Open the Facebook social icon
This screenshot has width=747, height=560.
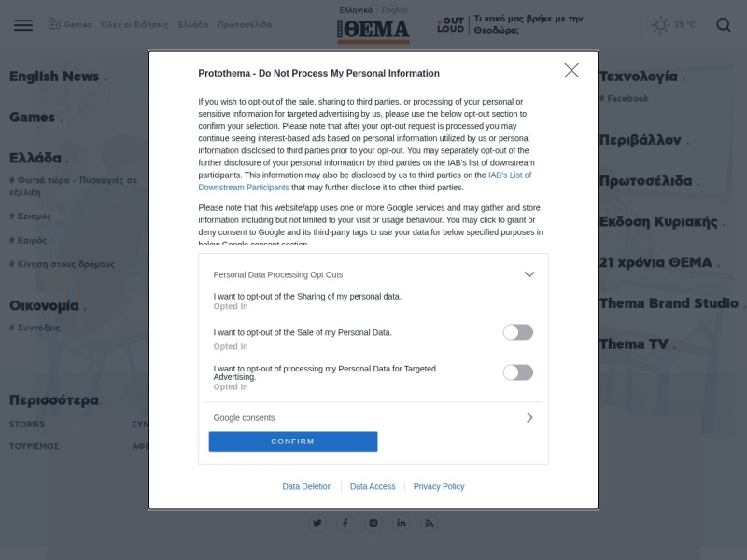[345, 524]
